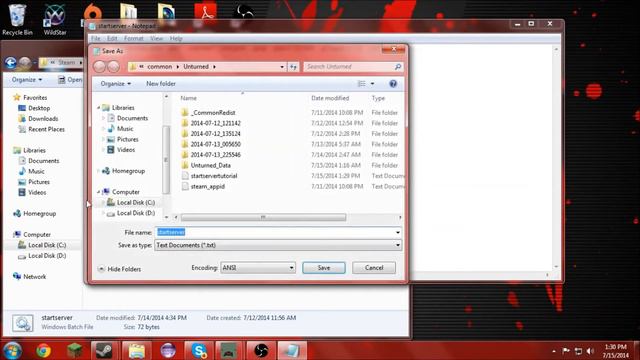Click Open in the Explorer toolbar
Screen dimensions: 640x360
point(70,80)
